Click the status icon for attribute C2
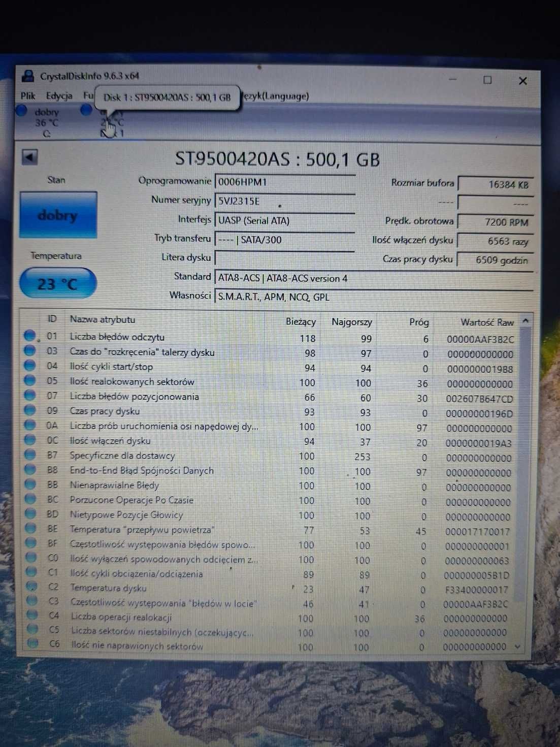 click(32, 586)
